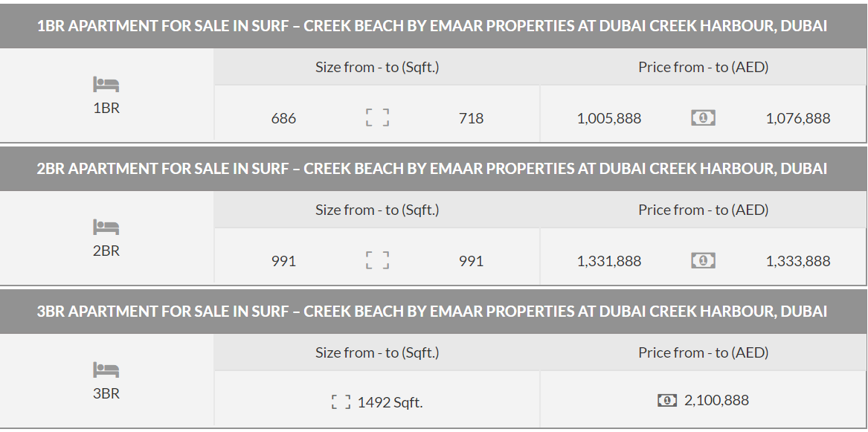
Task: Click the 1,333,888 maximum price
Action: click(x=798, y=261)
